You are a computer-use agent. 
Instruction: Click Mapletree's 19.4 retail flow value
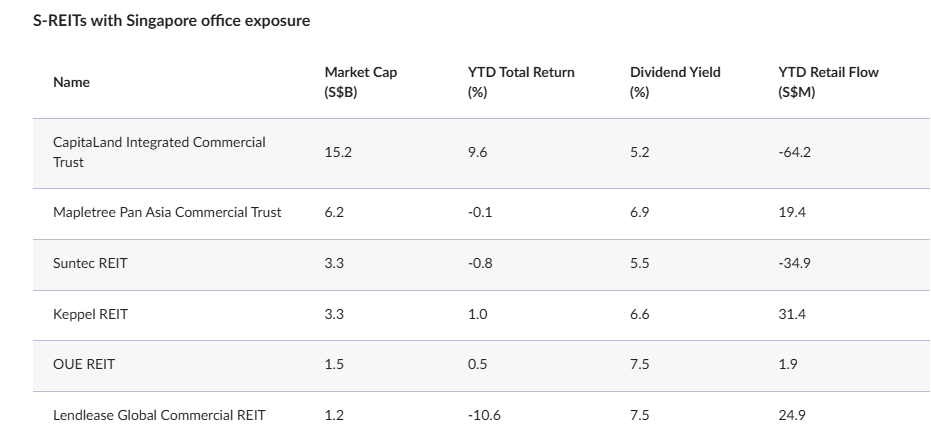(791, 212)
